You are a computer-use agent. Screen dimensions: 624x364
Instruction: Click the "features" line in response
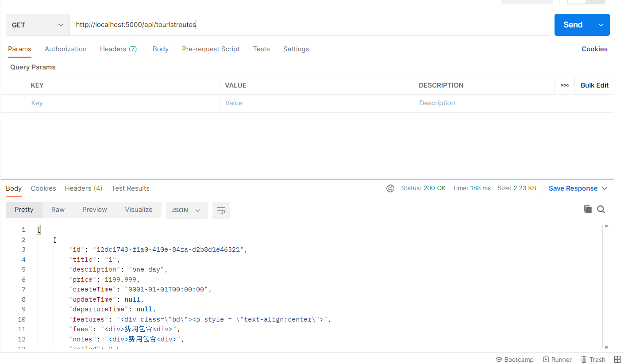pyautogui.click(x=200, y=319)
